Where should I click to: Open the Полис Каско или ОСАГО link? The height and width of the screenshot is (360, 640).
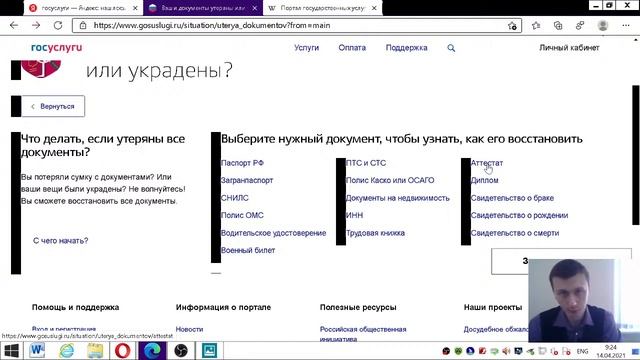click(390, 180)
